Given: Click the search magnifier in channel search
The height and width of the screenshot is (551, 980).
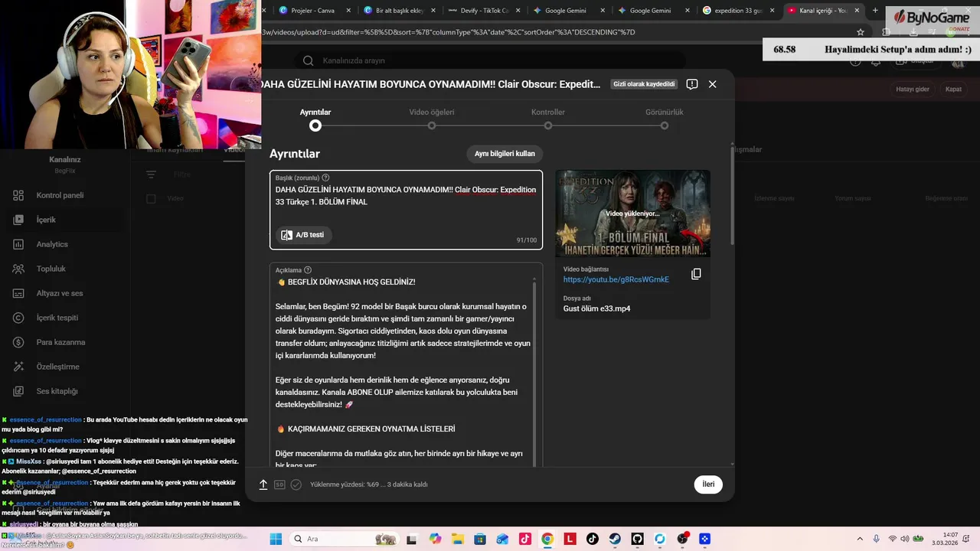Looking at the screenshot, I should [308, 60].
